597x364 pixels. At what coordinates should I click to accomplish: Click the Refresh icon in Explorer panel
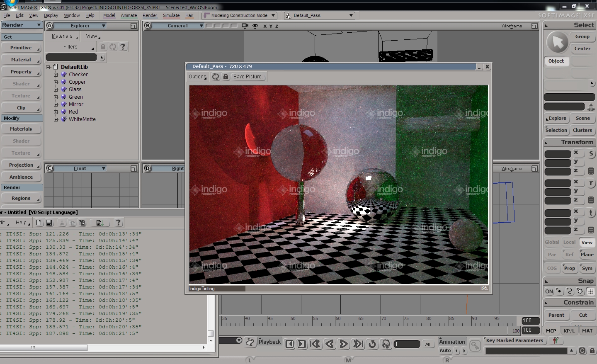113,47
